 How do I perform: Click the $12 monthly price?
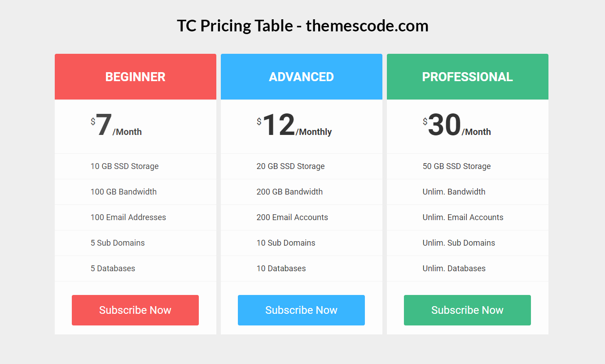tap(294, 126)
